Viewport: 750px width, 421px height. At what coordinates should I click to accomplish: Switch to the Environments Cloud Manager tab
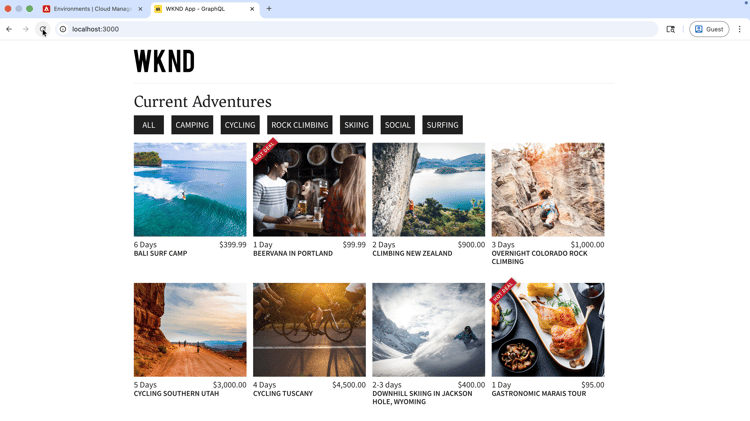coord(93,9)
